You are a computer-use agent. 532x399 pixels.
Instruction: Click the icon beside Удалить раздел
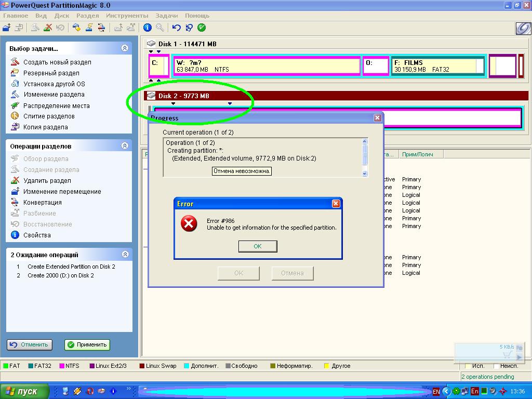(x=15, y=180)
